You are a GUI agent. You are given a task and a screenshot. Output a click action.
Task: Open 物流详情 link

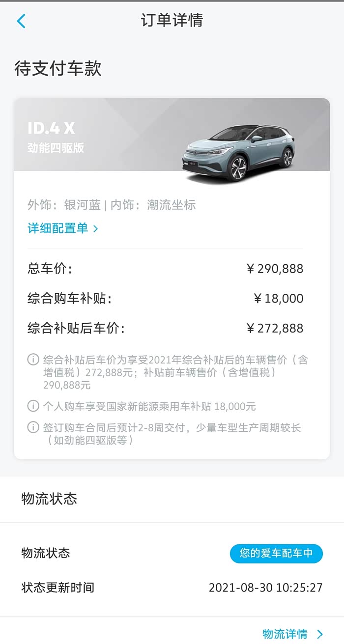[285, 633]
